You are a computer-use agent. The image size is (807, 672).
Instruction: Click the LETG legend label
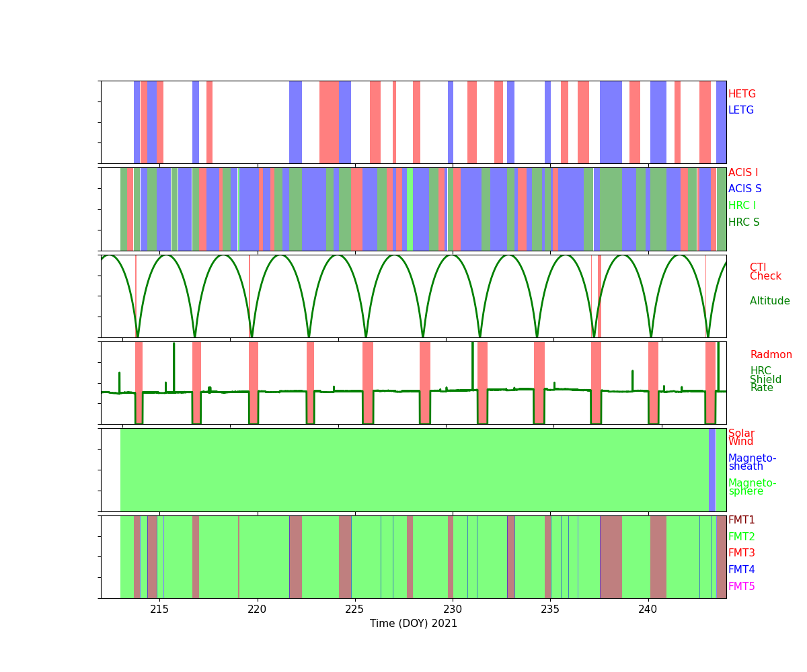(741, 110)
